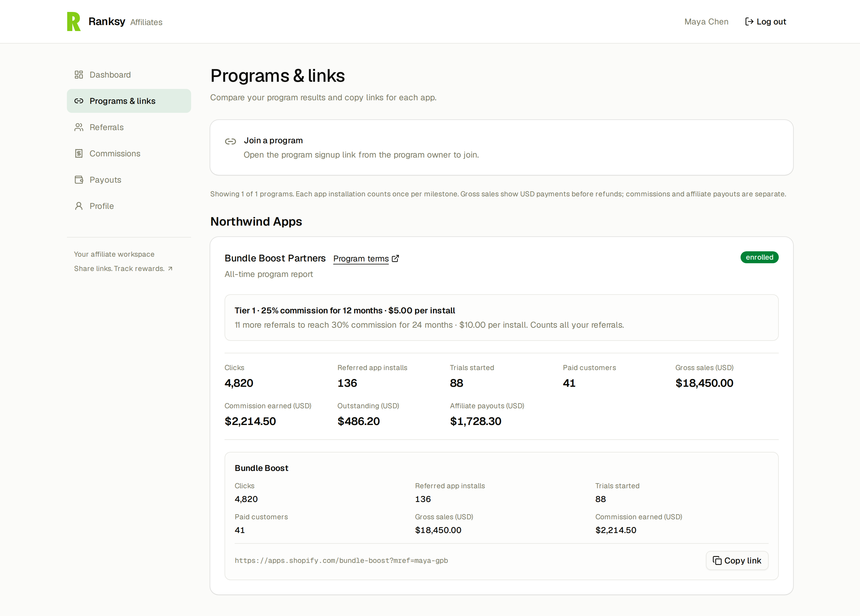The image size is (860, 616).
Task: Click the All-time program report label
Action: [268, 274]
